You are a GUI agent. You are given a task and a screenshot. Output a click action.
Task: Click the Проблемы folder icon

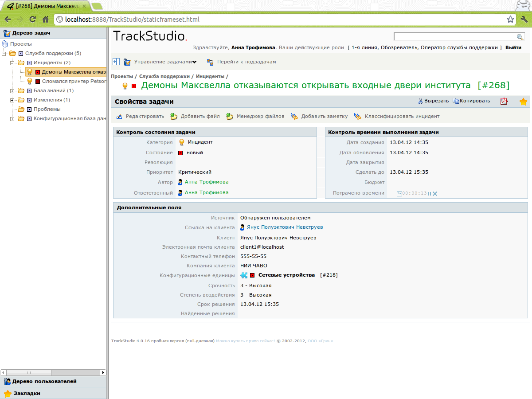[21, 109]
